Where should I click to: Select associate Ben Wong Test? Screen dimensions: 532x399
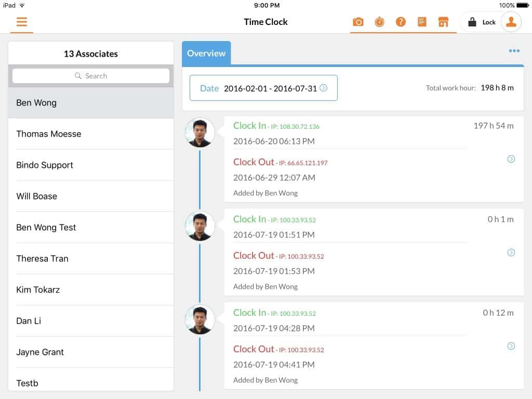coord(91,228)
